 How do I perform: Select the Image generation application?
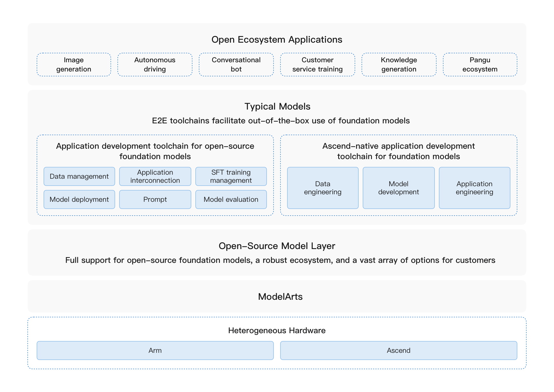pyautogui.click(x=73, y=64)
